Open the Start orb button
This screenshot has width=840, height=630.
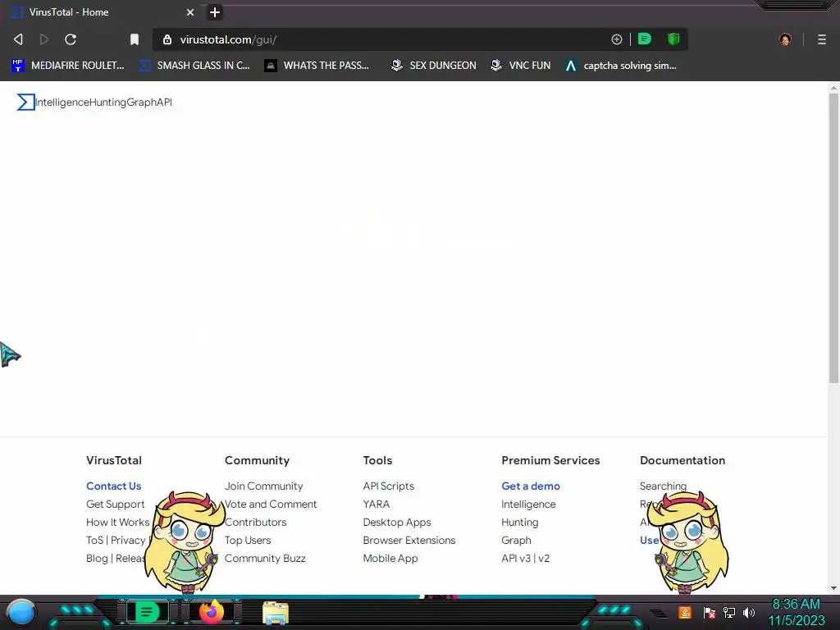point(21,612)
